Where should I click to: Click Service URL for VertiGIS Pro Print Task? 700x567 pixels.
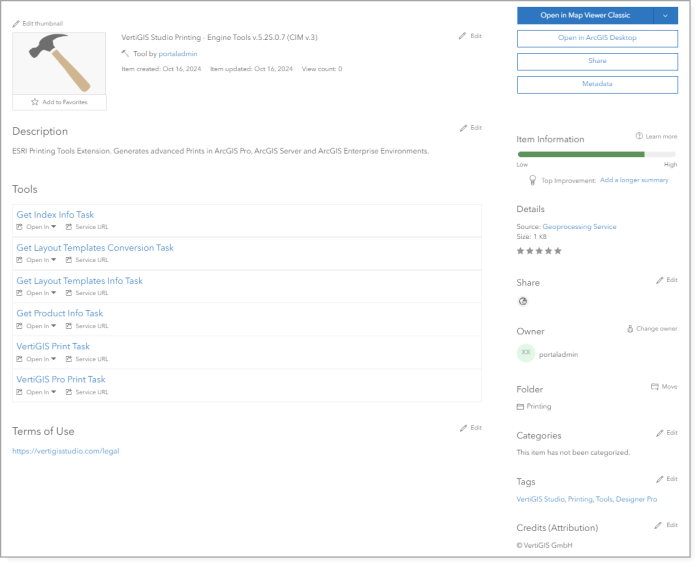[x=87, y=392]
